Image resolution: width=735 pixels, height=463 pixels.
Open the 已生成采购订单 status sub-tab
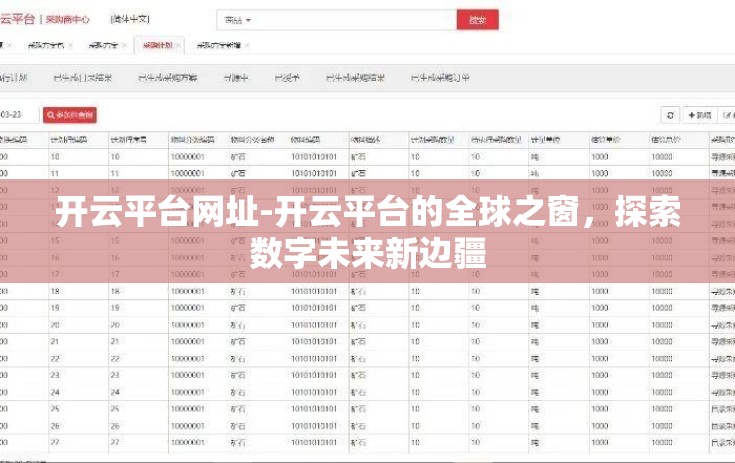coord(440,77)
